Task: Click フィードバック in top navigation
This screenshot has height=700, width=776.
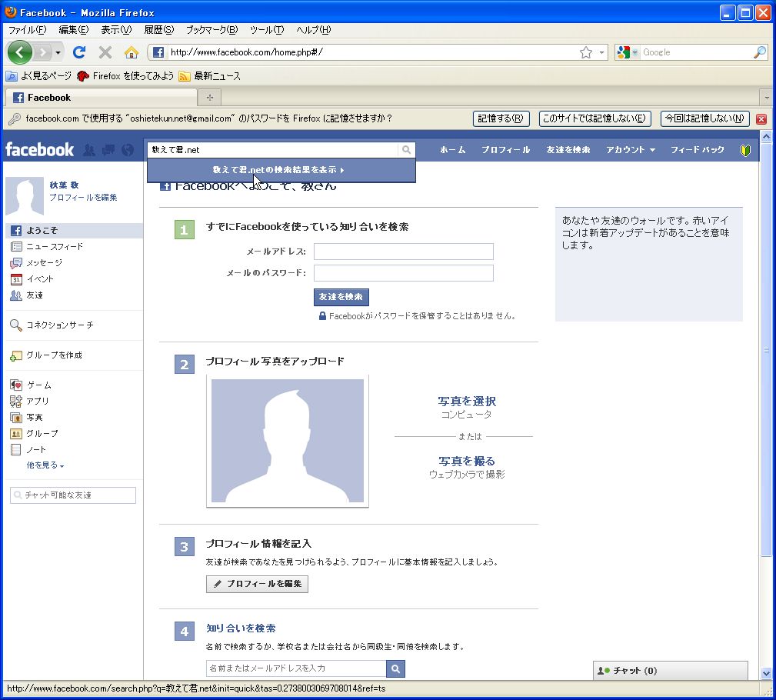Action: click(697, 149)
